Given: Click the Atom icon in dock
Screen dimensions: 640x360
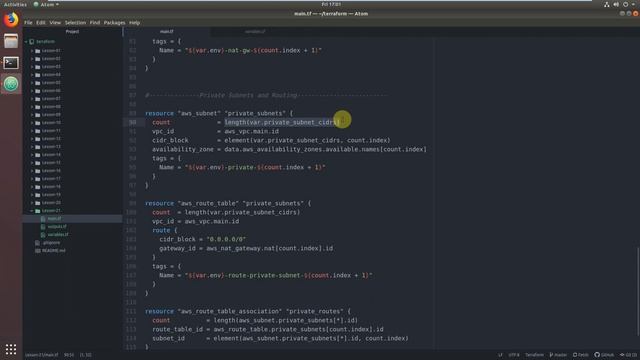Looking at the screenshot, I should (x=11, y=84).
